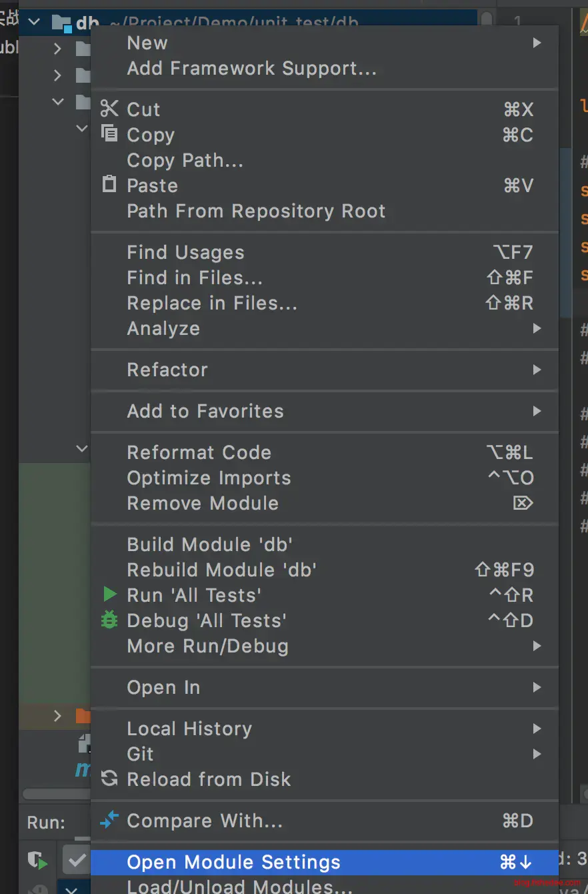The width and height of the screenshot is (588, 894).
Task: Click the Copy icon in context menu
Action: click(109, 134)
